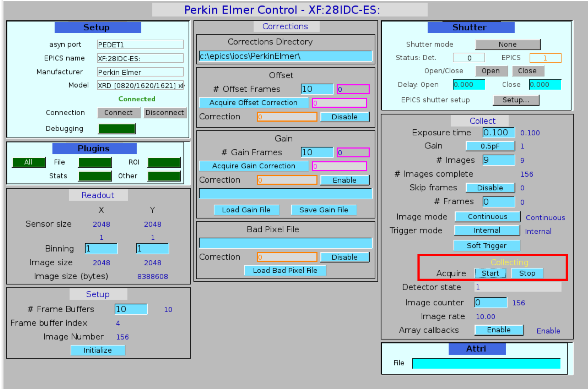Select the Collecting status text

(509, 262)
